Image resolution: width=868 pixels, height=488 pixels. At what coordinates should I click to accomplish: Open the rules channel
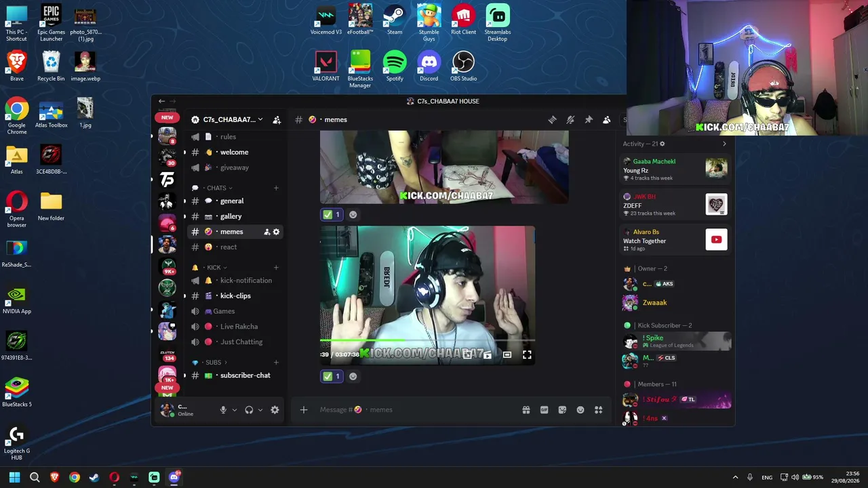tap(235, 137)
